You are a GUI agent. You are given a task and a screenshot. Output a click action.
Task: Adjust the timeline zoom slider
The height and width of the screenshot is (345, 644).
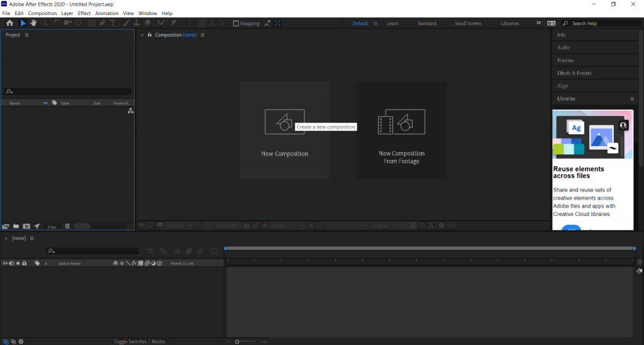237,341
